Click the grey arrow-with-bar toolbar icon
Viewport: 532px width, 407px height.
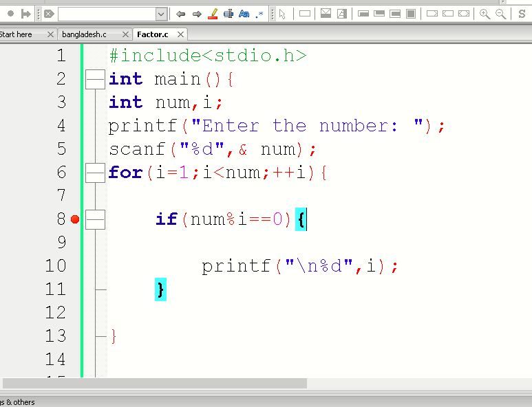(25, 14)
